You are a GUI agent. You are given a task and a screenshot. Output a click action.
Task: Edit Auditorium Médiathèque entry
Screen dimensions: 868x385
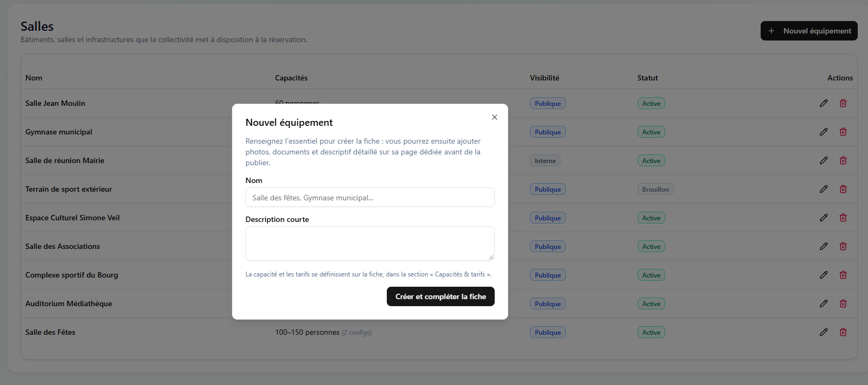[824, 303]
